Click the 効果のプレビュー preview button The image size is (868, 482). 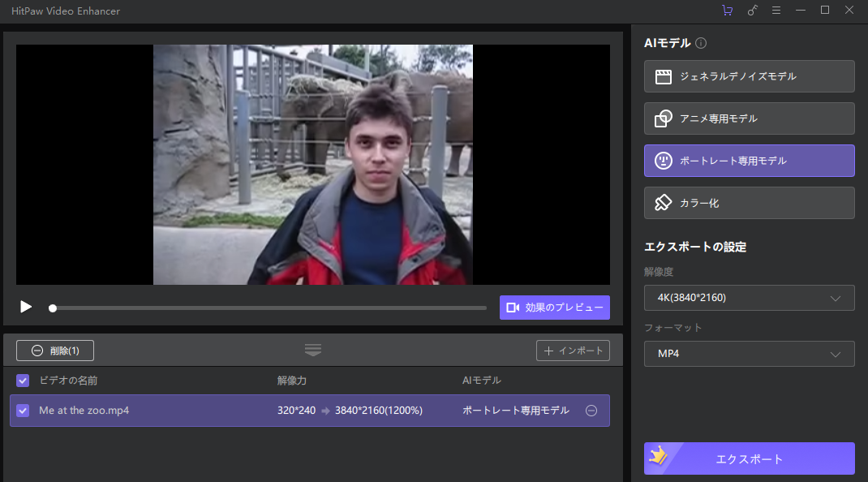coord(554,308)
